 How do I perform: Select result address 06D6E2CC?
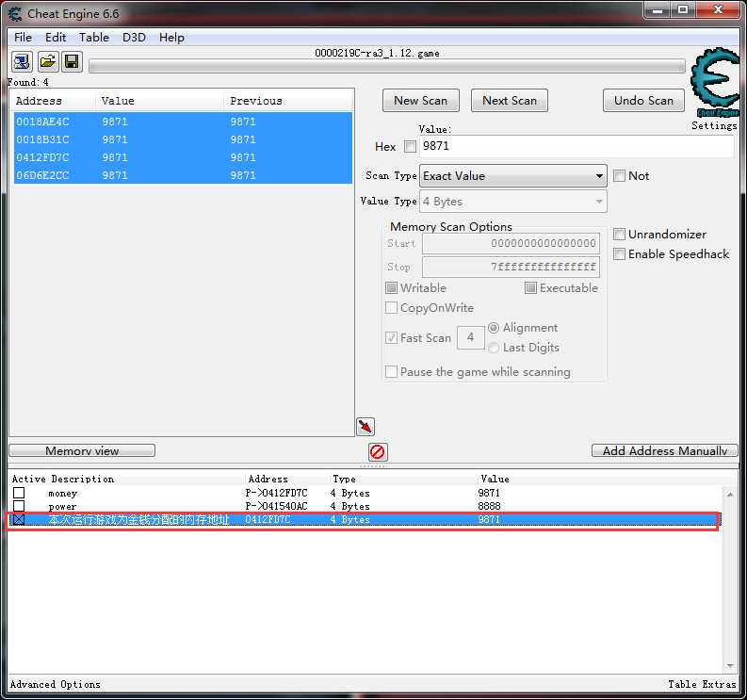pyautogui.click(x=42, y=175)
